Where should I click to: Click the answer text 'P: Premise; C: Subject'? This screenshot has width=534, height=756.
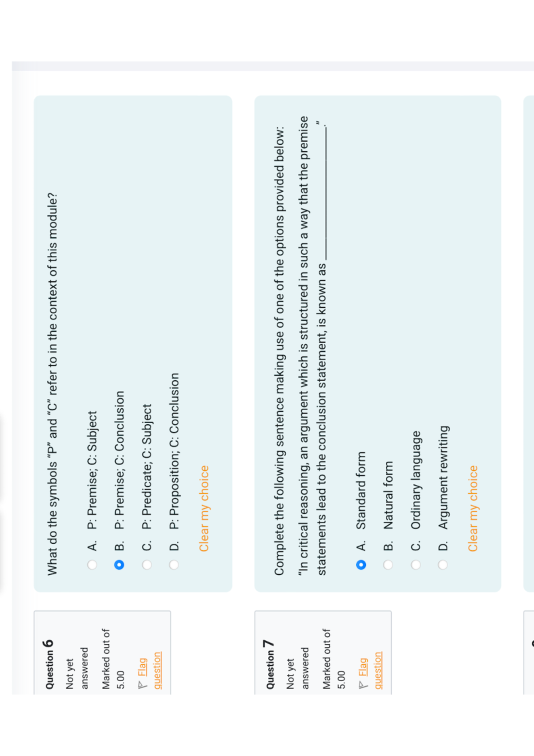92,470
